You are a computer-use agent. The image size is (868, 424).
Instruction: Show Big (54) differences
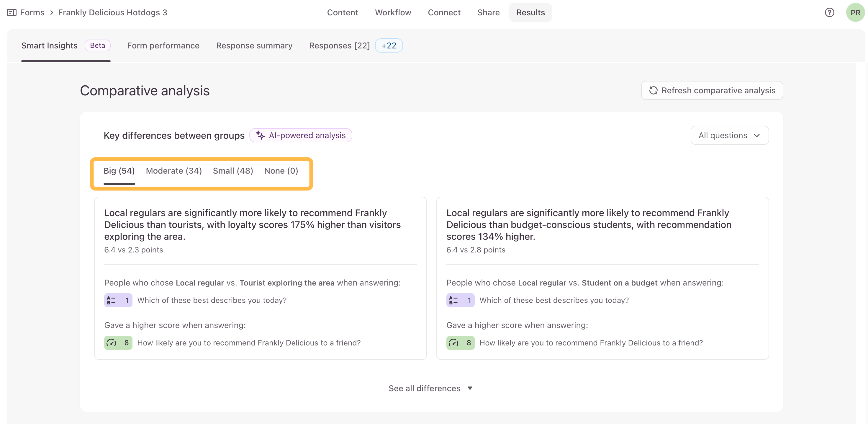(119, 171)
